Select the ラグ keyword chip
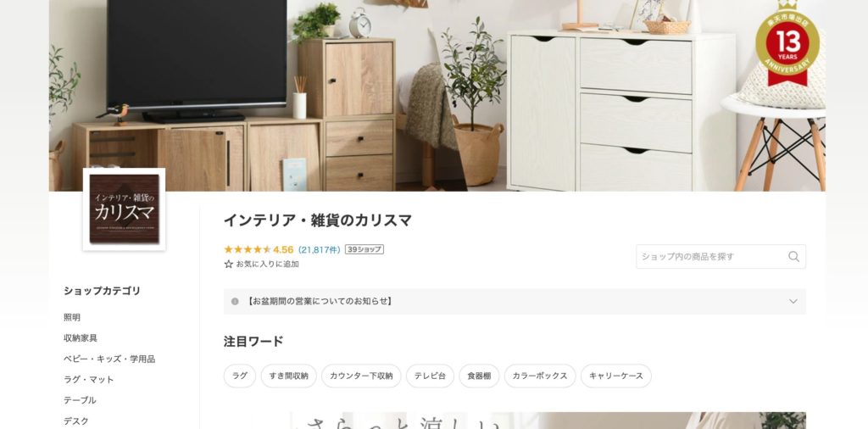This screenshot has height=429, width=868. click(x=240, y=376)
